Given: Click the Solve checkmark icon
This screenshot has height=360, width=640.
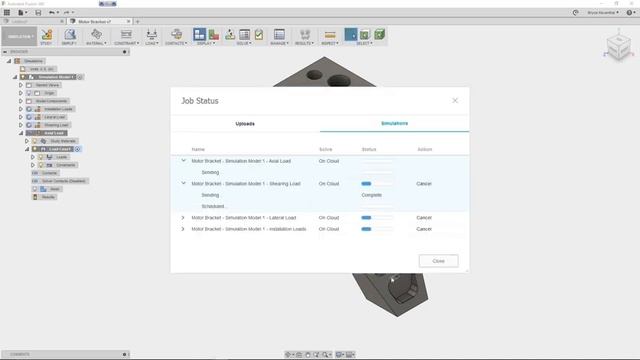Looking at the screenshot, I should 259,35.
